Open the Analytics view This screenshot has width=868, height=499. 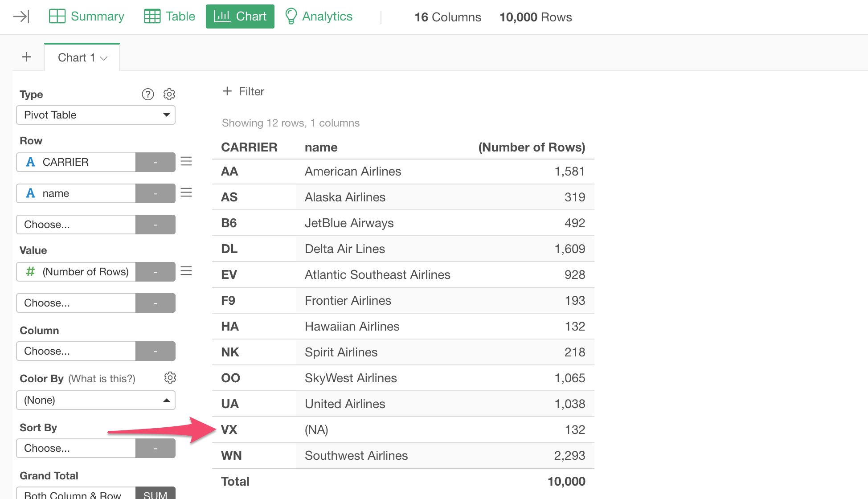click(319, 16)
